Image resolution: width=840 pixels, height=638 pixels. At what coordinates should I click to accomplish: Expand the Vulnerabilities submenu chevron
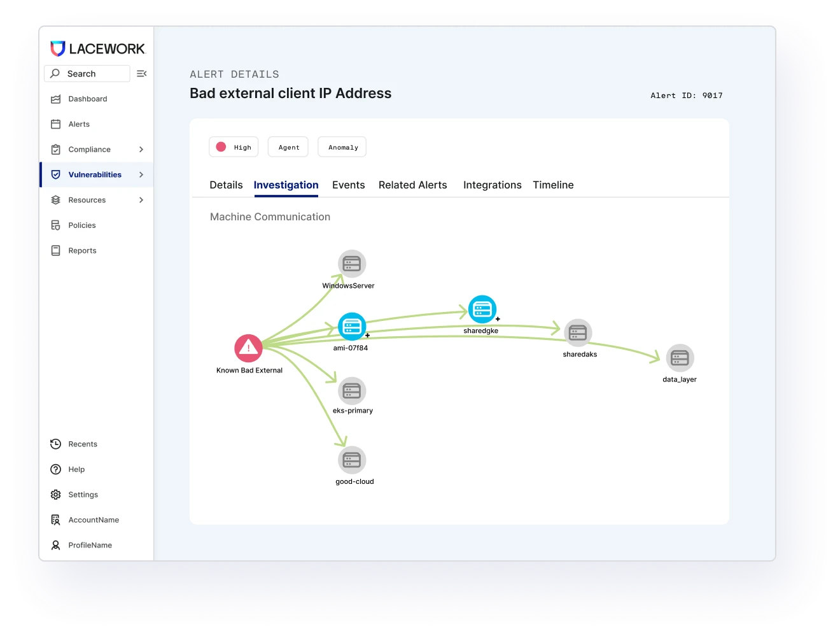tap(141, 174)
